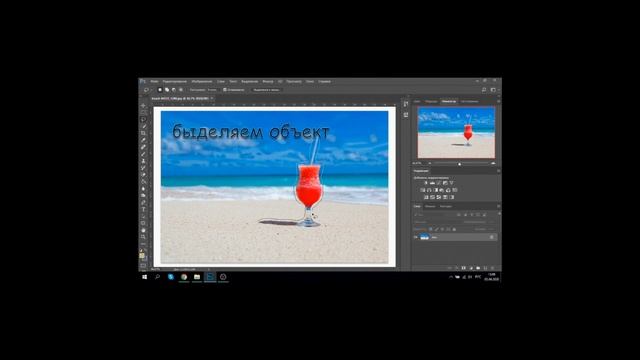This screenshot has height=360, width=640.
Task: Choose the Add to selection mode button
Action: [x=167, y=89]
